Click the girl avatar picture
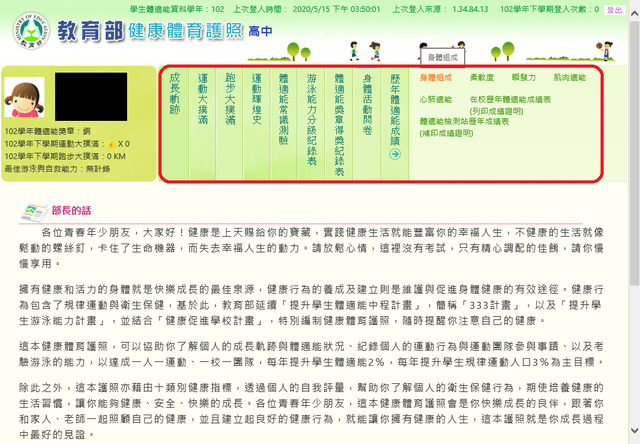640x444 pixels. [x=24, y=97]
